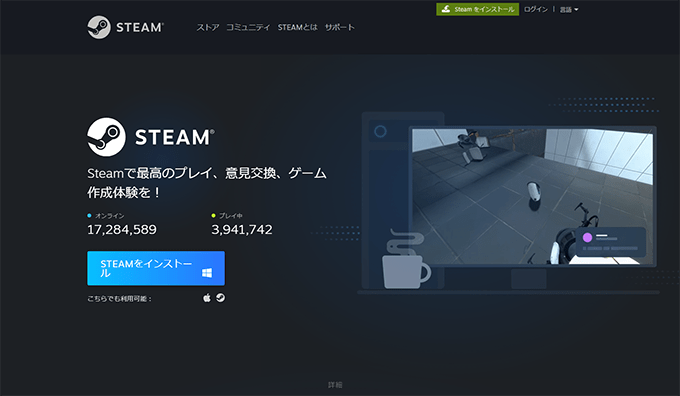Viewport: 680px width, 396px height.
Task: Click the purple avatar in the chat notification
Action: pos(587,237)
